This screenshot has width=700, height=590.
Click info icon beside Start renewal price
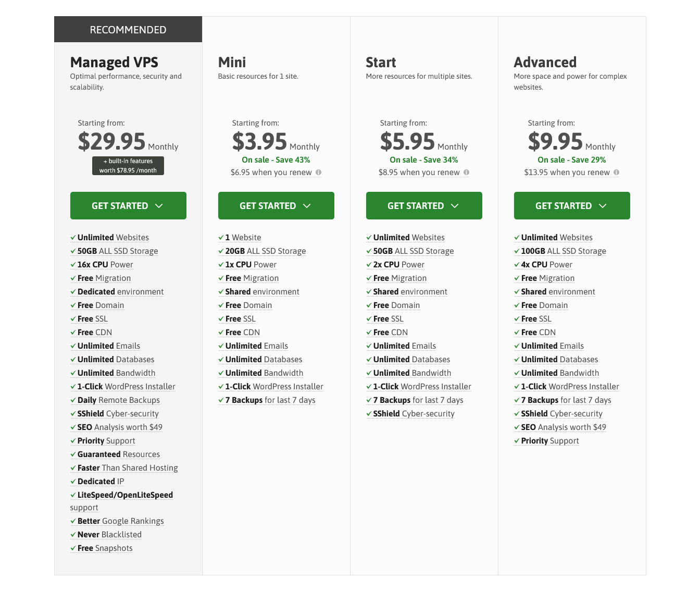(467, 173)
